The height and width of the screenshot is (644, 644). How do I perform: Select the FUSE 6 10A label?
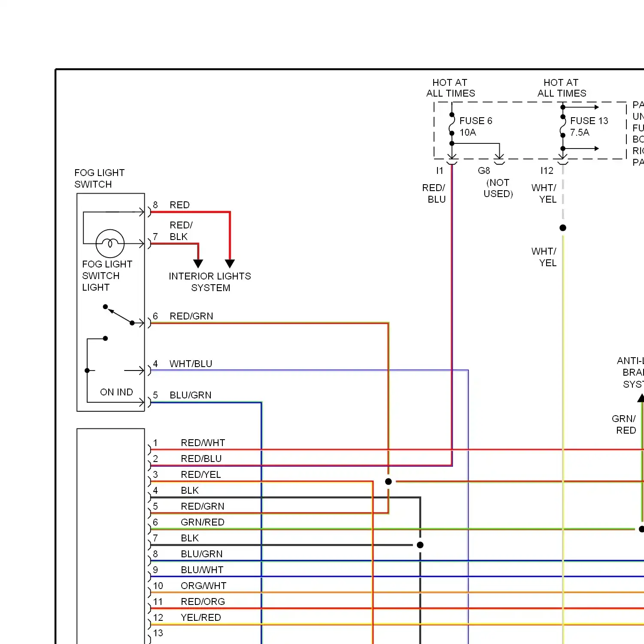pyautogui.click(x=476, y=126)
